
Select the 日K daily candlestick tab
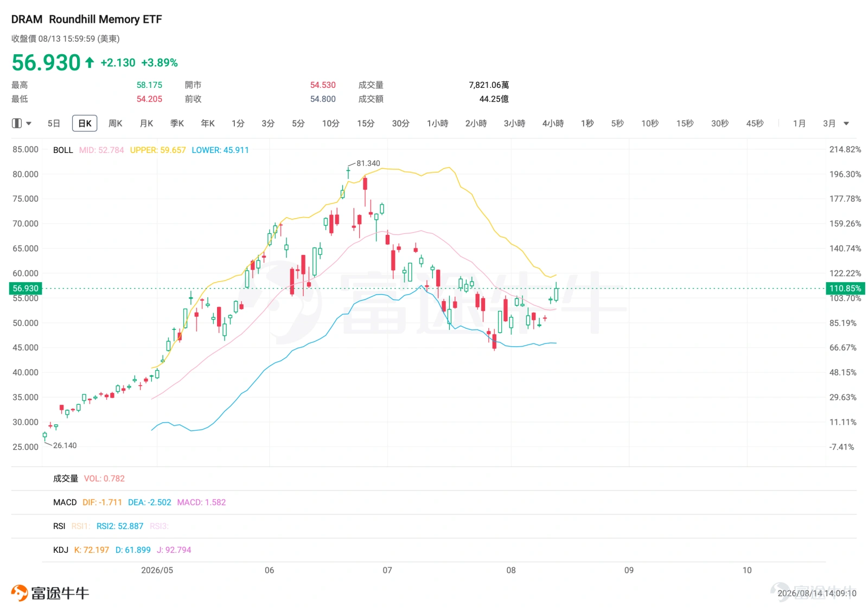(85, 124)
